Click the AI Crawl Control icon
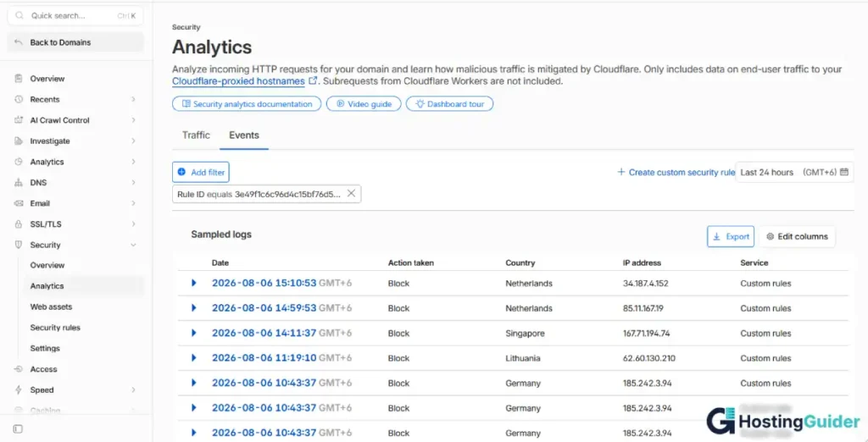Screen dimensions: 868x442 click(19, 120)
